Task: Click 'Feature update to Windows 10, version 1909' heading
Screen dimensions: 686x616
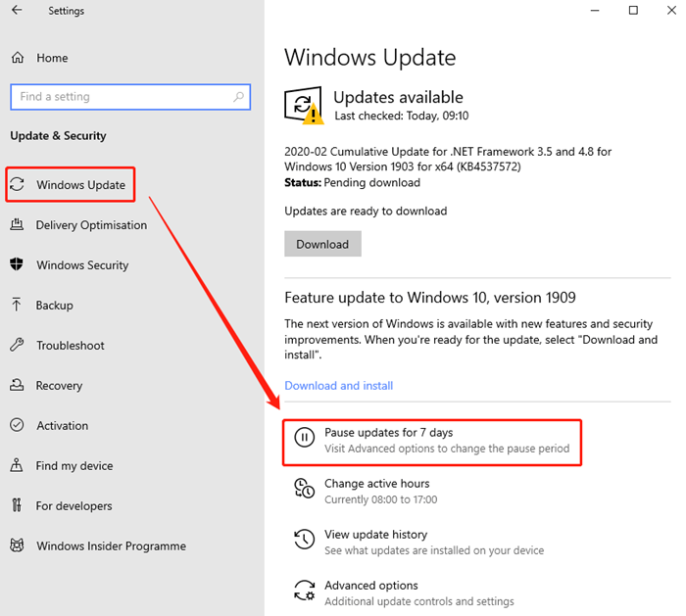Action: pos(430,298)
